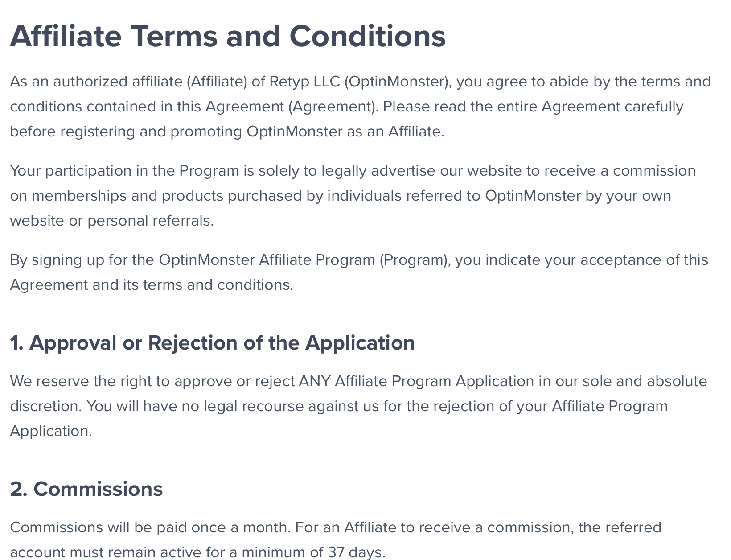Click 'Agreement and its terms and conditions' line

[152, 285]
